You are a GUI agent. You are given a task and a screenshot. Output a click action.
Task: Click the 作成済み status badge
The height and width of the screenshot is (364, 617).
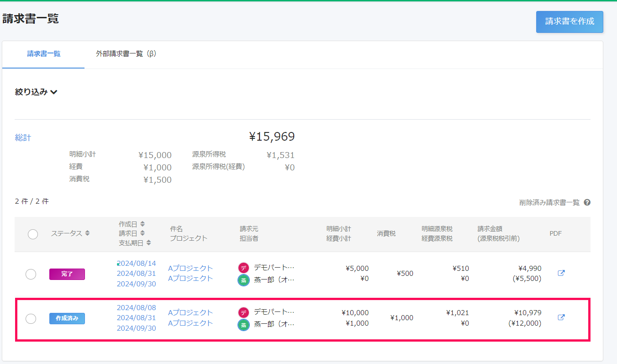(x=67, y=318)
